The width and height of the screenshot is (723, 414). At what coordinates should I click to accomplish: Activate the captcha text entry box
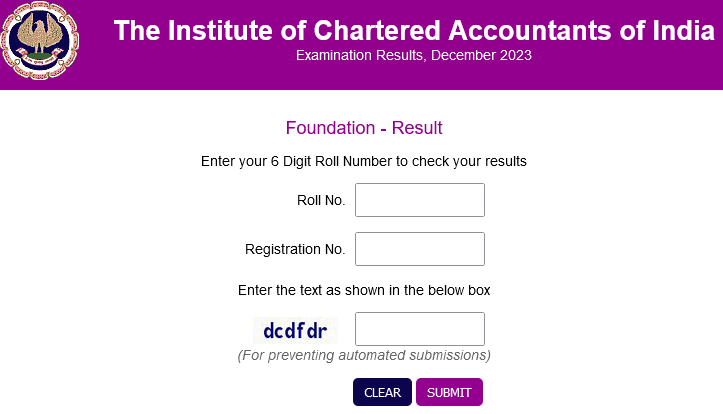(420, 329)
